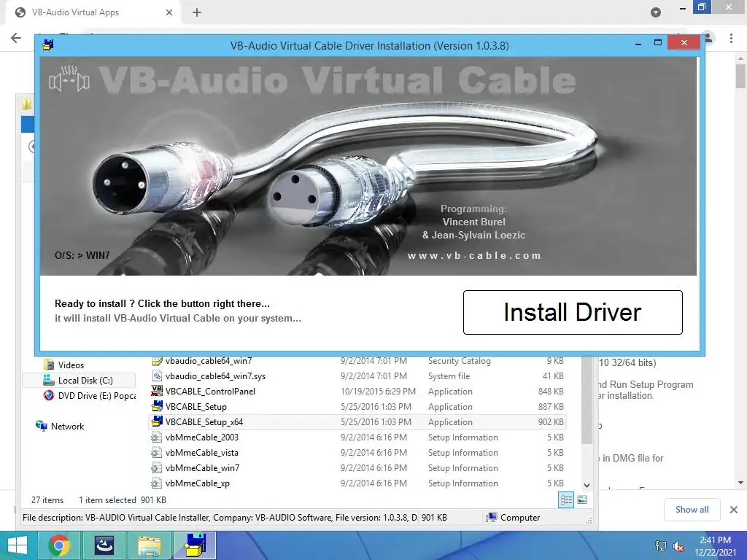
Task: Click the 902 KB size cell
Action: [x=551, y=422]
